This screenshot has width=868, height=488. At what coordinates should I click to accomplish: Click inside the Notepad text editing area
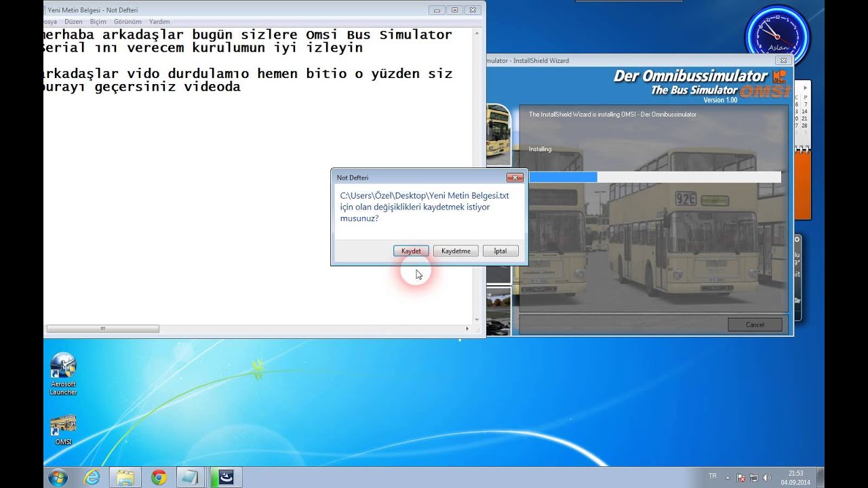(258, 175)
